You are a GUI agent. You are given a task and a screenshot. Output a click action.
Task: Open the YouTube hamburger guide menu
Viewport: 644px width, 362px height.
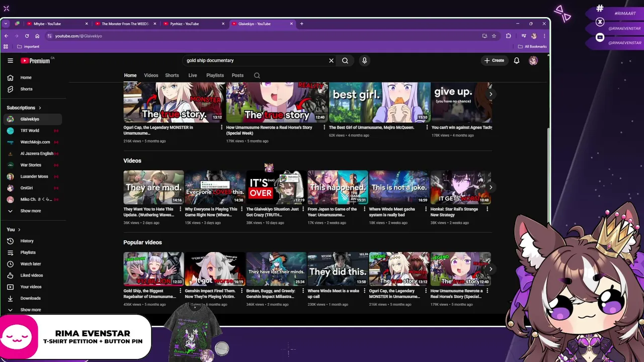click(10, 60)
